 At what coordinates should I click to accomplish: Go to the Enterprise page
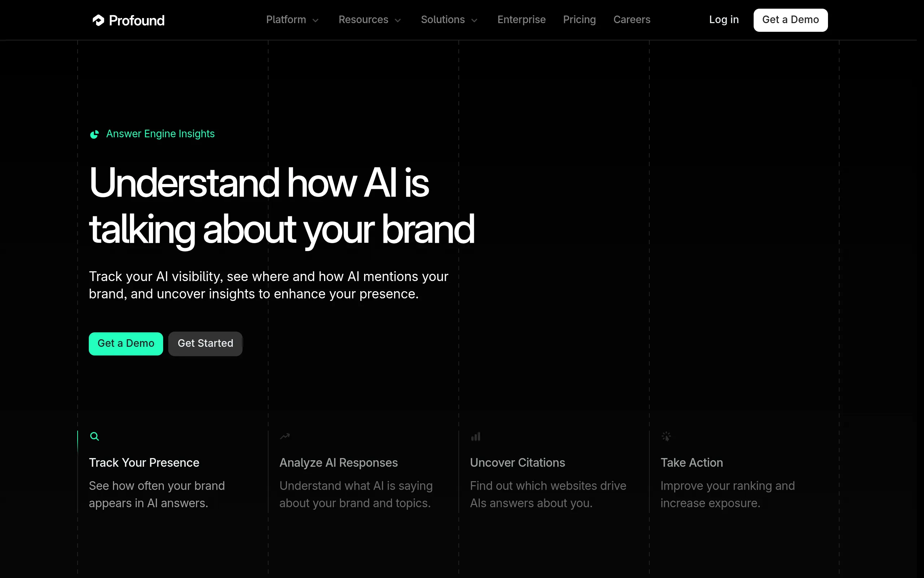[521, 20]
